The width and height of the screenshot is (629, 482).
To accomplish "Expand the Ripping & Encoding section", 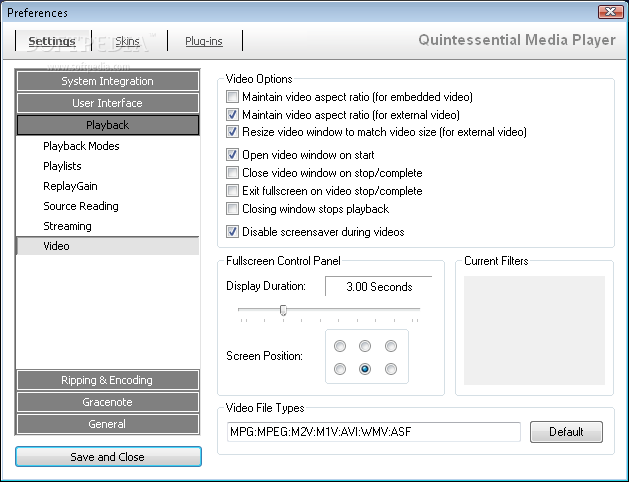I will pos(108,380).
